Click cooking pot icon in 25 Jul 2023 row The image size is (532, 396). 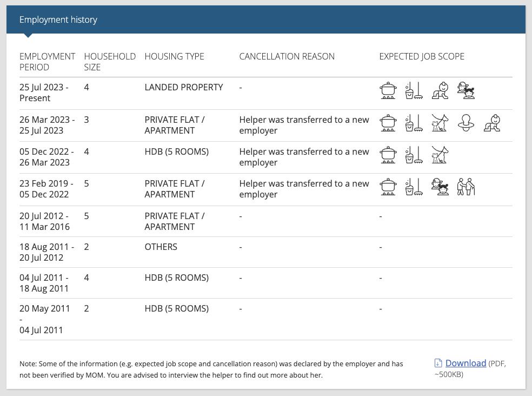pyautogui.click(x=388, y=90)
